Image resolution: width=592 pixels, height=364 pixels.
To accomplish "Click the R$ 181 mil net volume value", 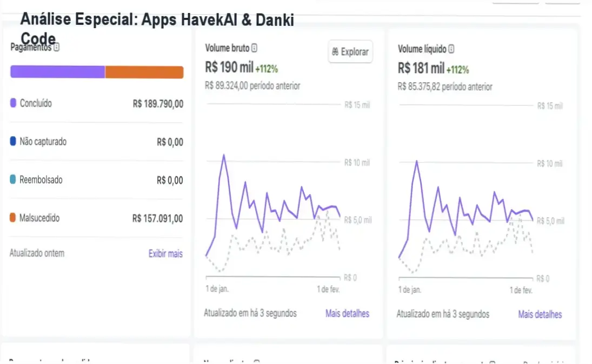I will click(421, 68).
